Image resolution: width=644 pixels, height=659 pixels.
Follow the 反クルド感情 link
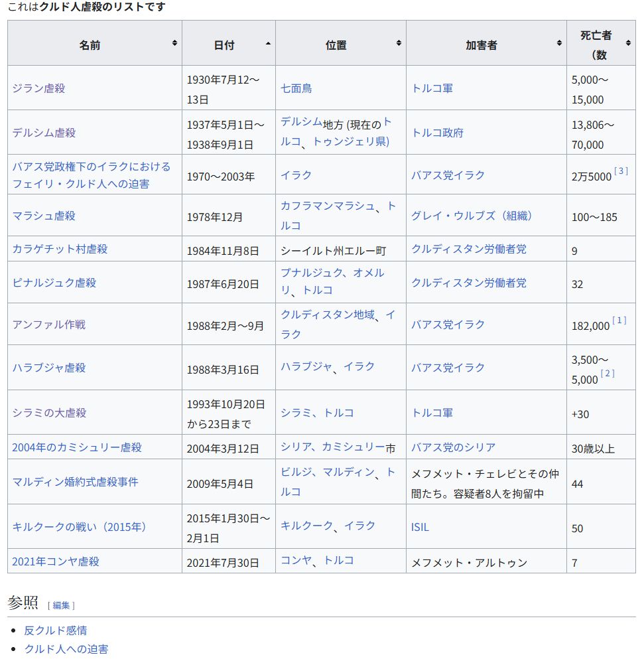(x=56, y=630)
